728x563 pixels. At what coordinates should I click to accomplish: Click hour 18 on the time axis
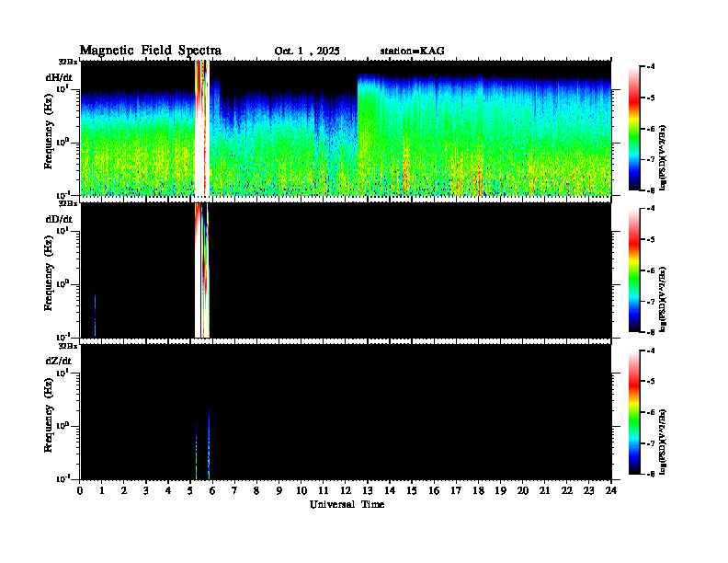coord(478,491)
